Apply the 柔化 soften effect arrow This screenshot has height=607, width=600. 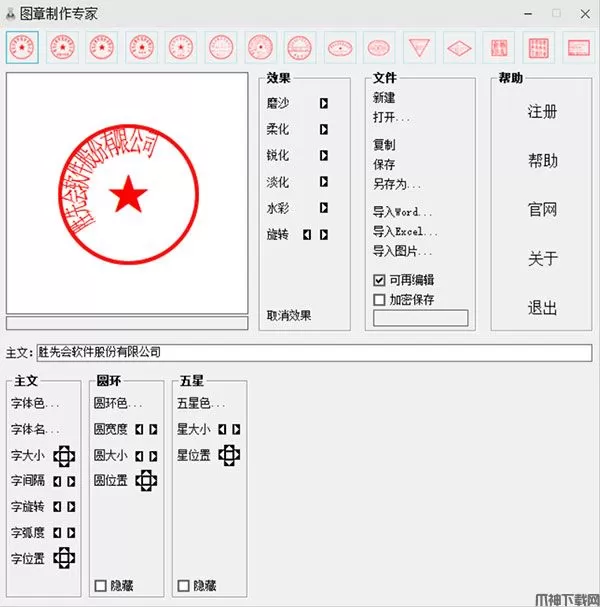(x=324, y=129)
